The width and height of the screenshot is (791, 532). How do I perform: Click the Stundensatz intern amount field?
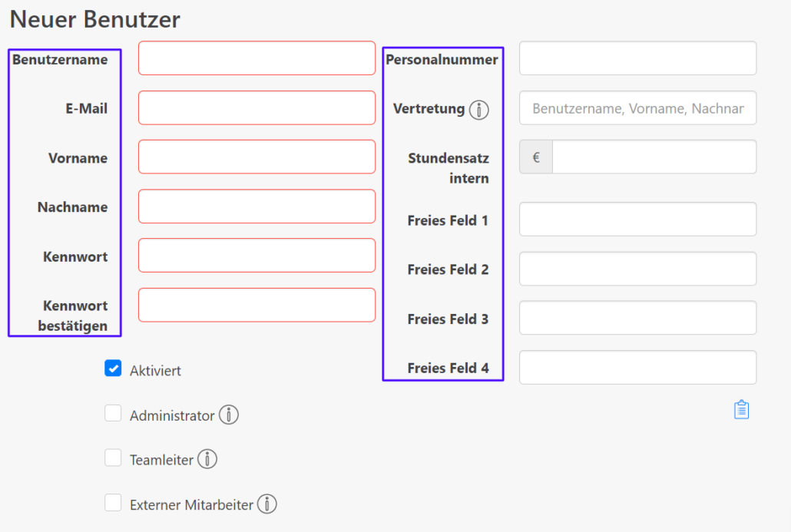654,157
